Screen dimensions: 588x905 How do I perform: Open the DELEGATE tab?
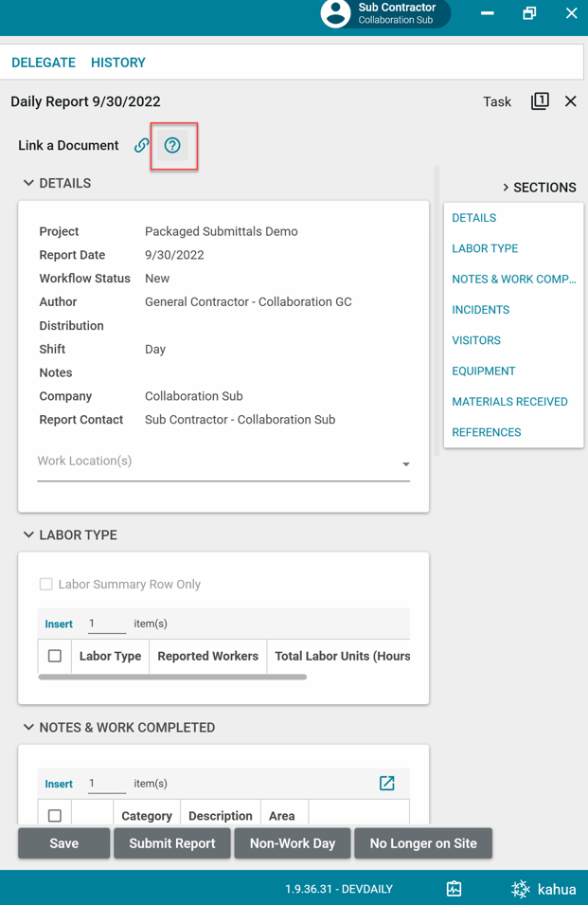pos(44,63)
